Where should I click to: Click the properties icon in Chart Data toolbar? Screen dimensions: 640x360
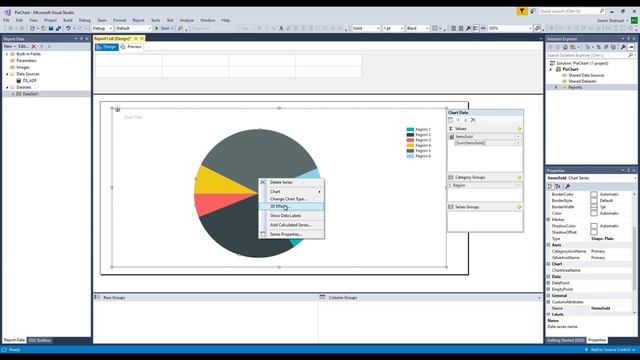coord(451,120)
